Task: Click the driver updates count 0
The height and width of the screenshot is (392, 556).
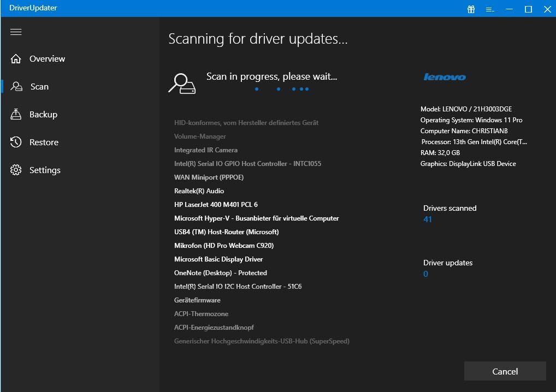Action: click(425, 274)
